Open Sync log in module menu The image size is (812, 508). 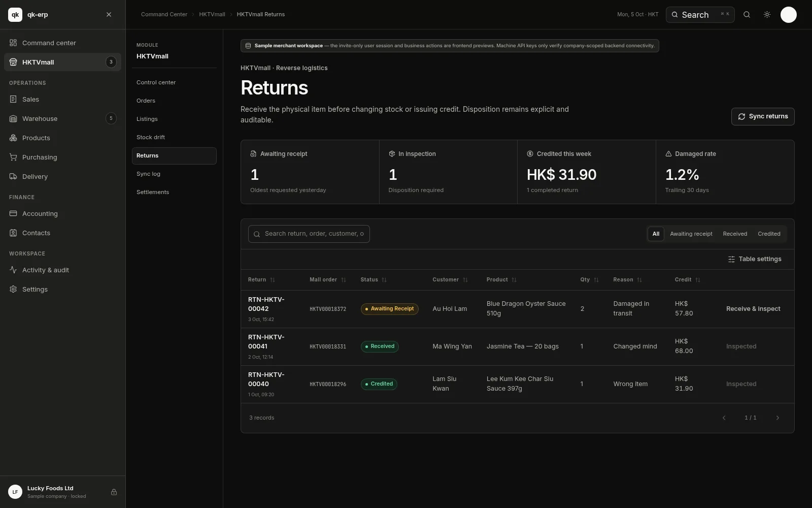(174, 174)
